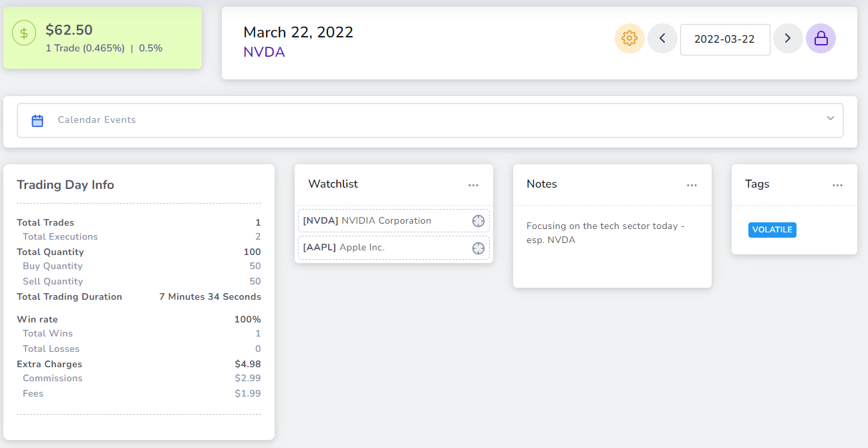Image resolution: width=868 pixels, height=448 pixels.
Task: Click the NVDA ticker link under the date
Action: click(x=264, y=52)
